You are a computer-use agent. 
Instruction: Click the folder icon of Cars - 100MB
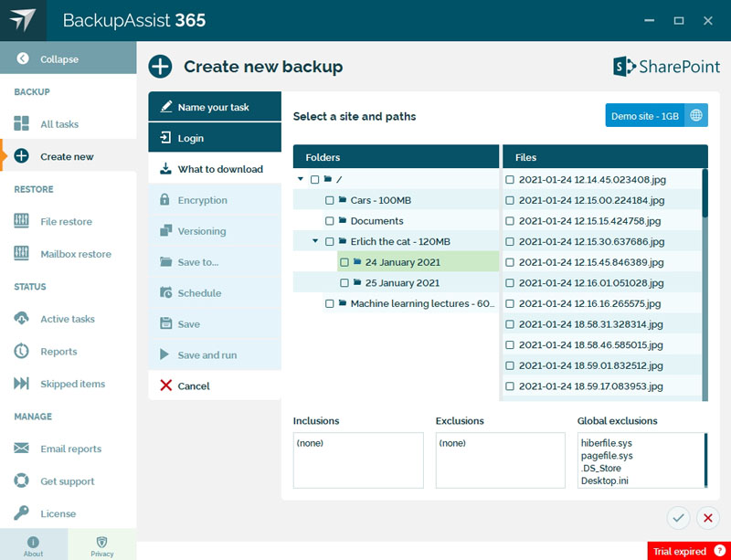point(343,199)
